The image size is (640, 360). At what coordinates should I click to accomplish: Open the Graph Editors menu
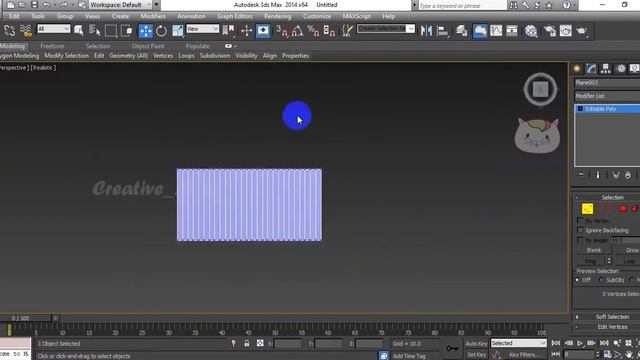tap(235, 16)
